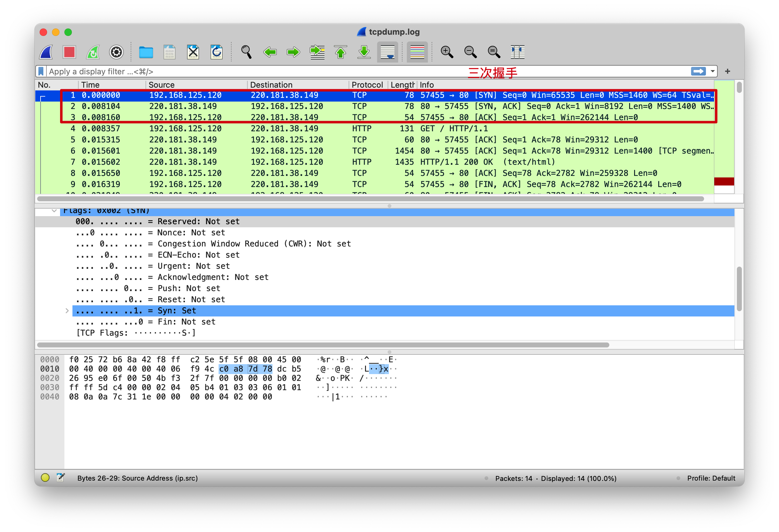Stop the running capture
Viewport: 779px width, 532px height.
(69, 52)
